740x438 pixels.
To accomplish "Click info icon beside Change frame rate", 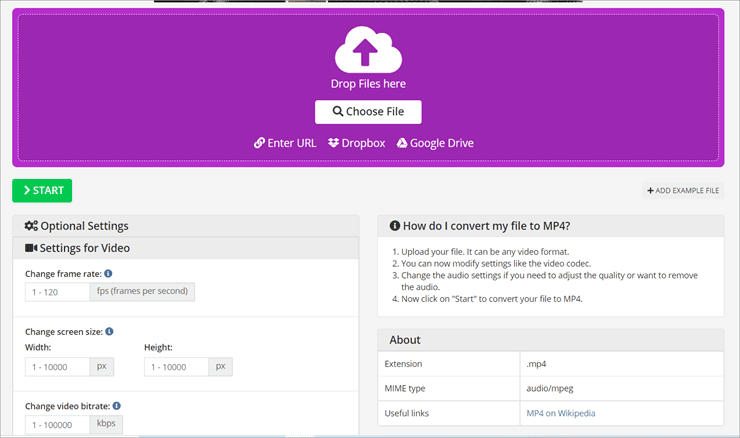I will tap(108, 273).
